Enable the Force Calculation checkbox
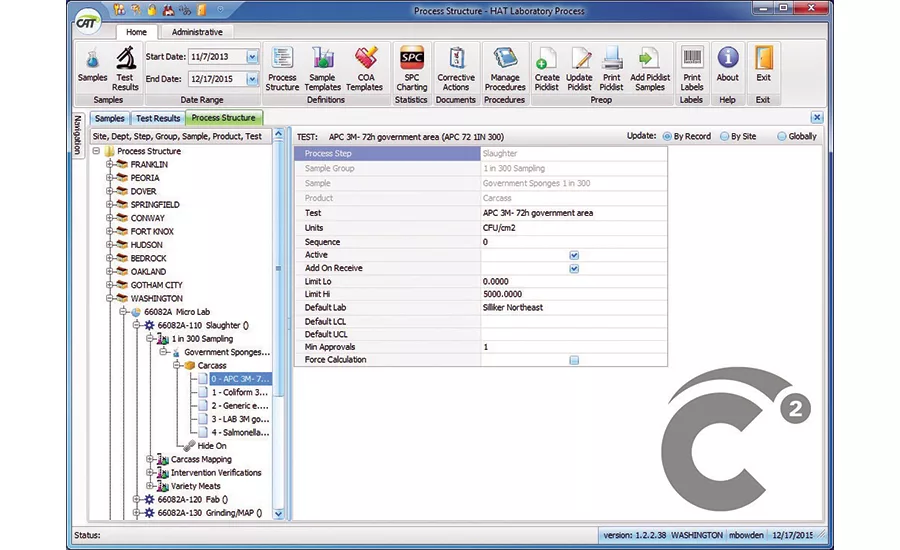900x550 pixels. pyautogui.click(x=574, y=360)
